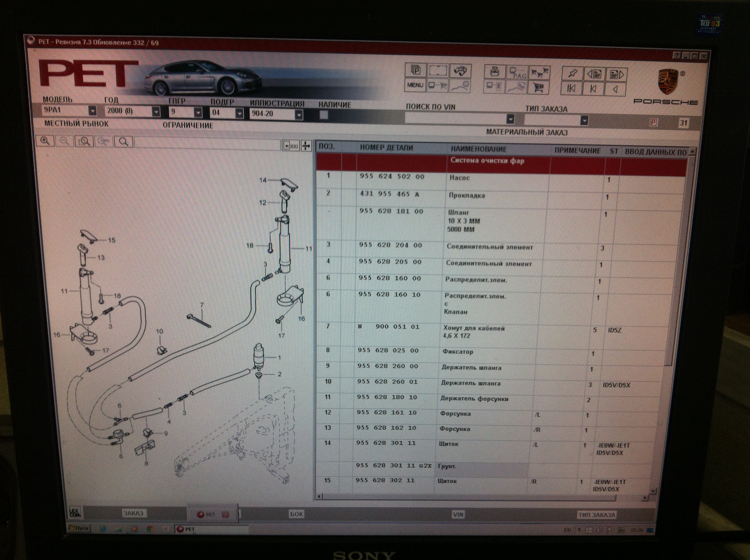The width and height of the screenshot is (750, 560).
Task: Jump to first record arrow icon
Action: 571,89
